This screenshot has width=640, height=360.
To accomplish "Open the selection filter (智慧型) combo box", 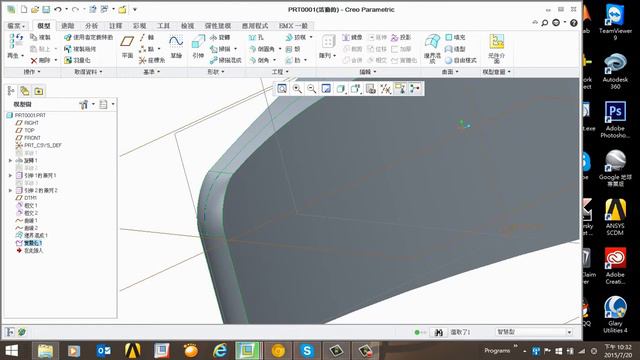I will [x=534, y=332].
